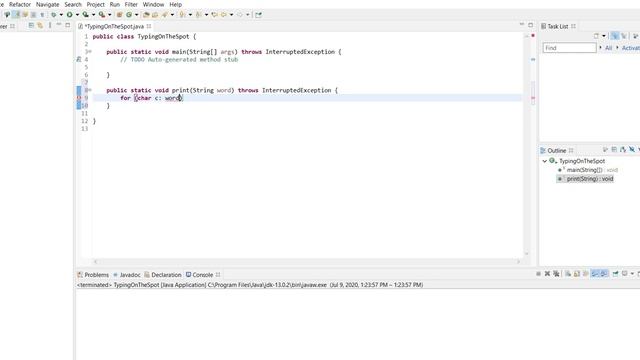Click the Coverage launch icon

[86, 15]
